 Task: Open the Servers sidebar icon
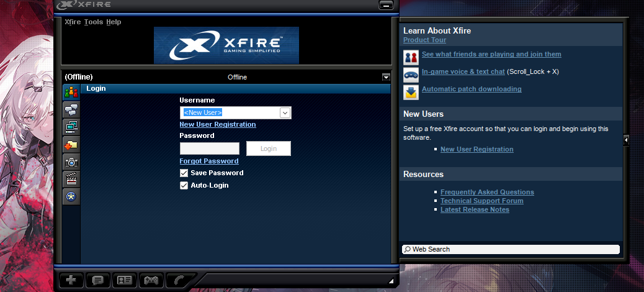coord(71,127)
